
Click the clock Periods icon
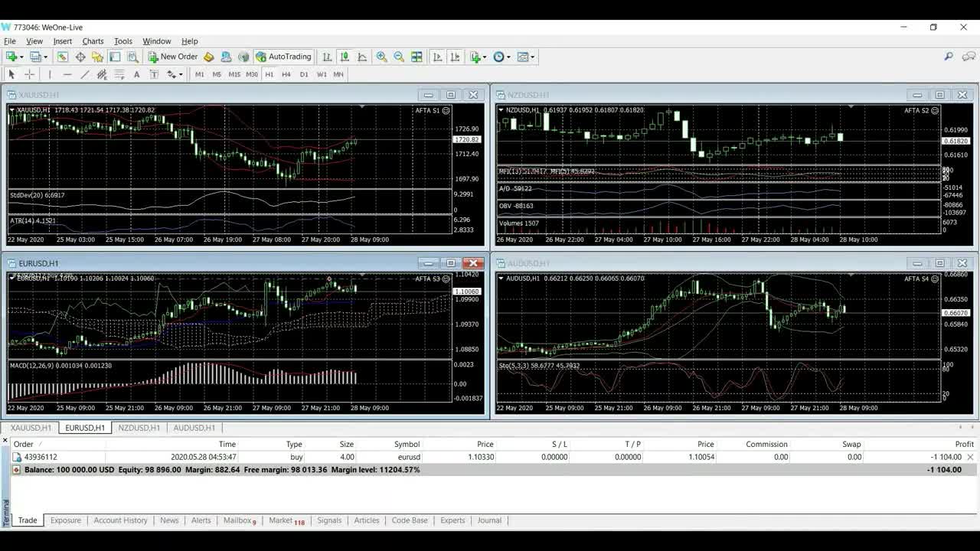pyautogui.click(x=498, y=57)
